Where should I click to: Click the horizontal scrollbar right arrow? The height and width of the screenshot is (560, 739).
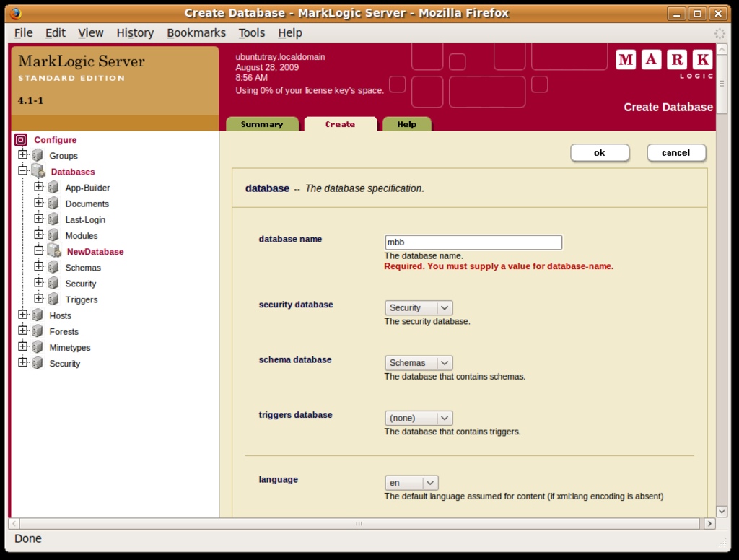coord(709,523)
